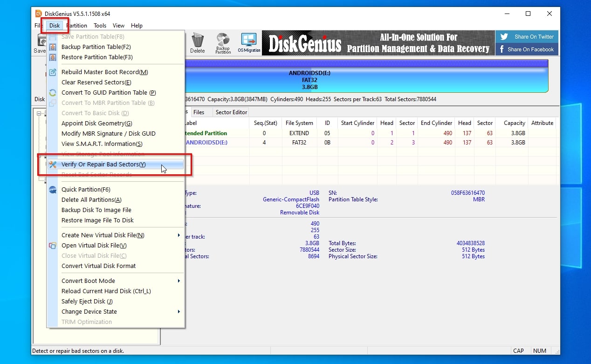This screenshot has width=591, height=364.
Task: Click Share On Twitter button
Action: click(x=527, y=37)
